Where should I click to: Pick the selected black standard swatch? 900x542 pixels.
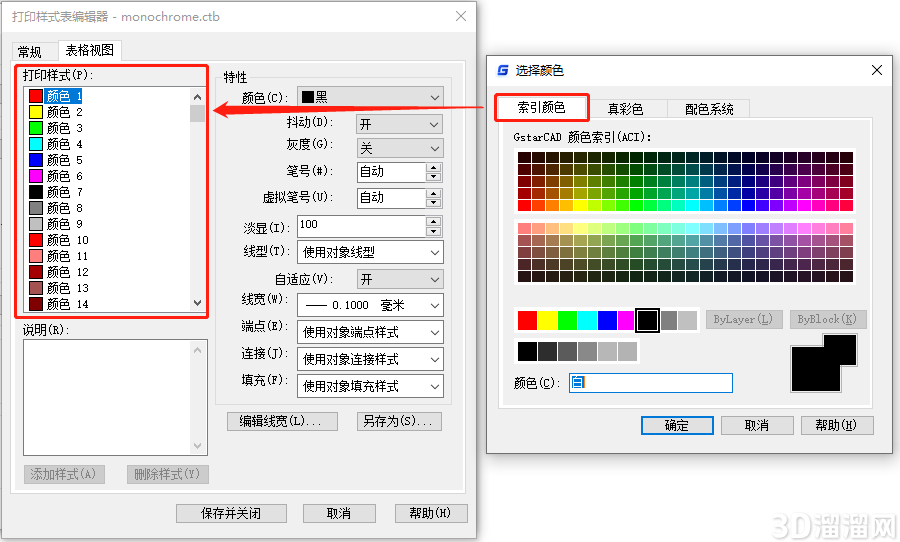(x=647, y=320)
